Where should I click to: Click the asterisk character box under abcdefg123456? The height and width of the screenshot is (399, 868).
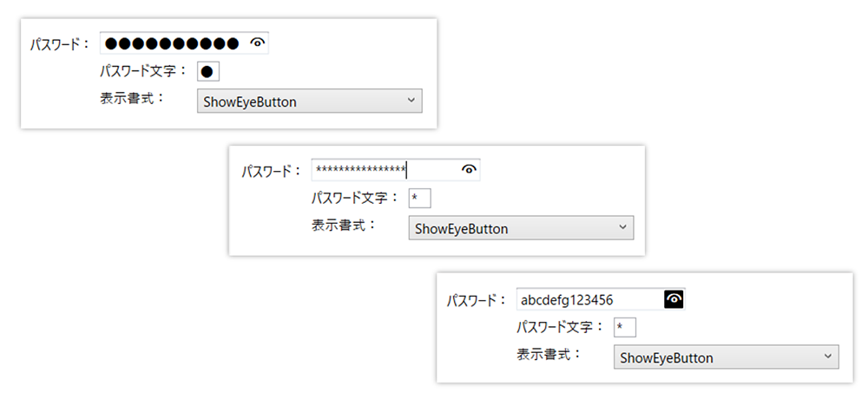pos(624,327)
